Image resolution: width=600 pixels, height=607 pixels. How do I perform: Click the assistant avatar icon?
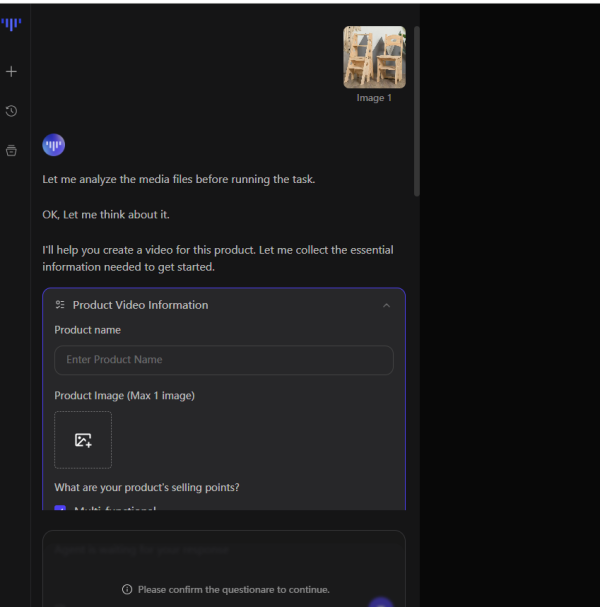point(54,146)
